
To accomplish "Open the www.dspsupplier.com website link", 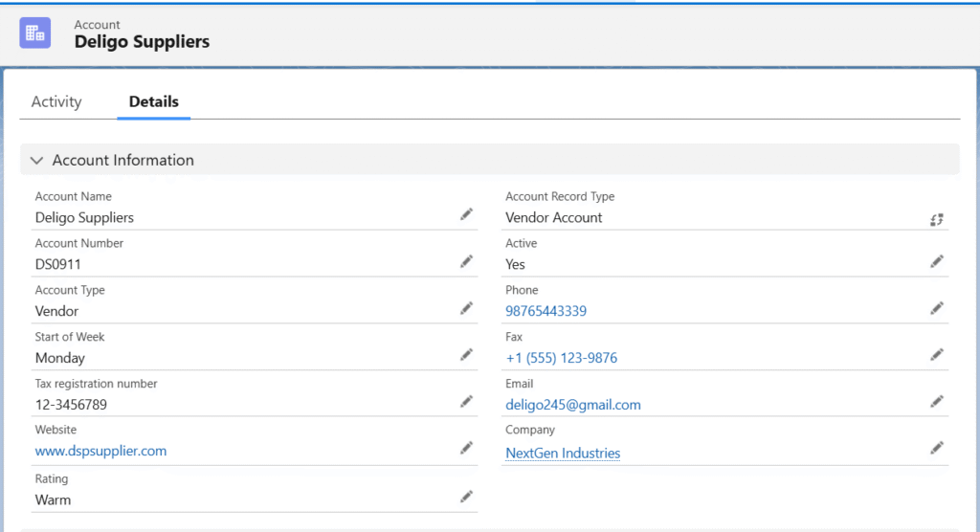I will (x=100, y=451).
